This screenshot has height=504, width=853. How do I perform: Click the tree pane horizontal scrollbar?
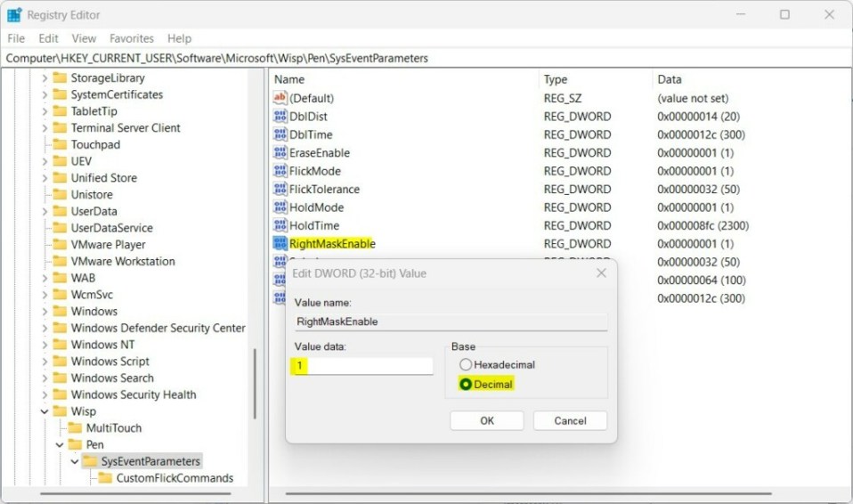tap(135, 493)
